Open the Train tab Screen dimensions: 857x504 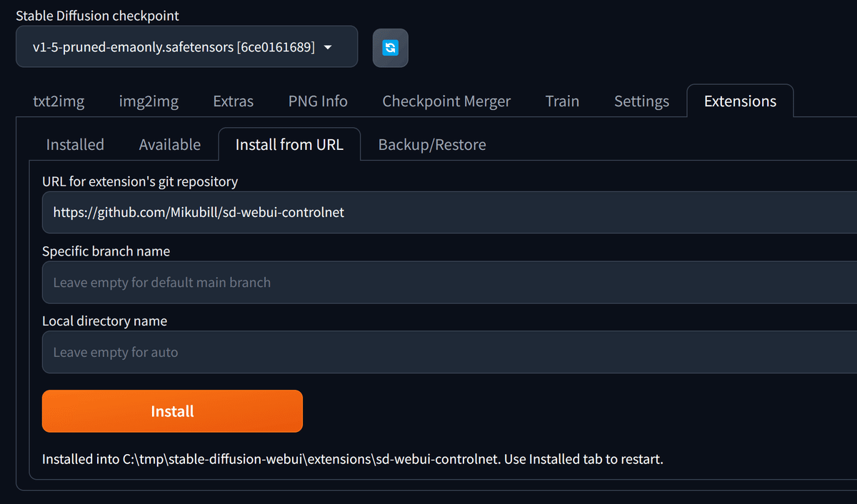tap(562, 101)
